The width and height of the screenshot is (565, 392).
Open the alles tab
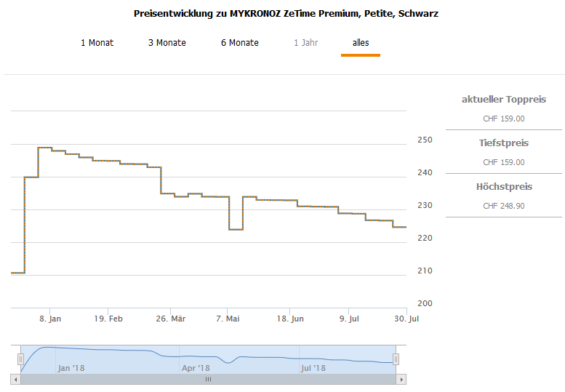361,43
